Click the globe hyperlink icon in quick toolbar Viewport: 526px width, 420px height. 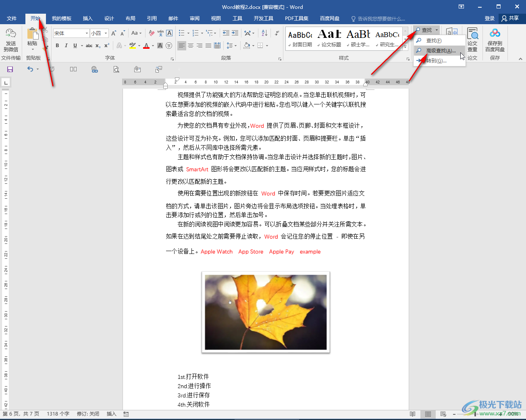(95, 69)
